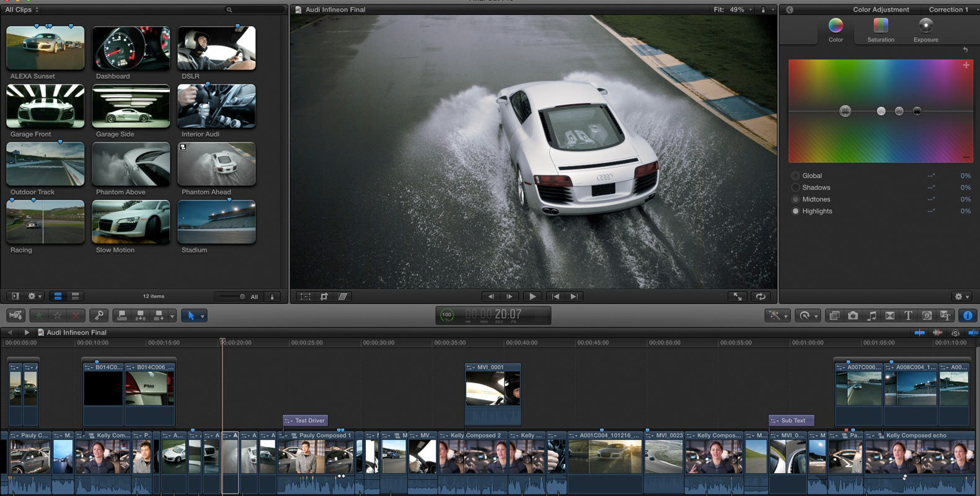
Task: Reset the color board with the curved arrow
Action: [x=965, y=50]
